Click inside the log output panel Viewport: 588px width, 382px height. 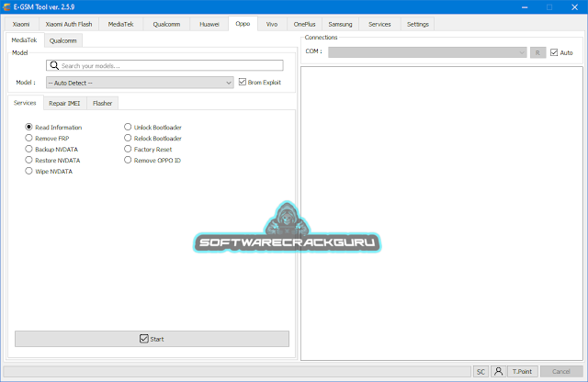tap(442, 214)
